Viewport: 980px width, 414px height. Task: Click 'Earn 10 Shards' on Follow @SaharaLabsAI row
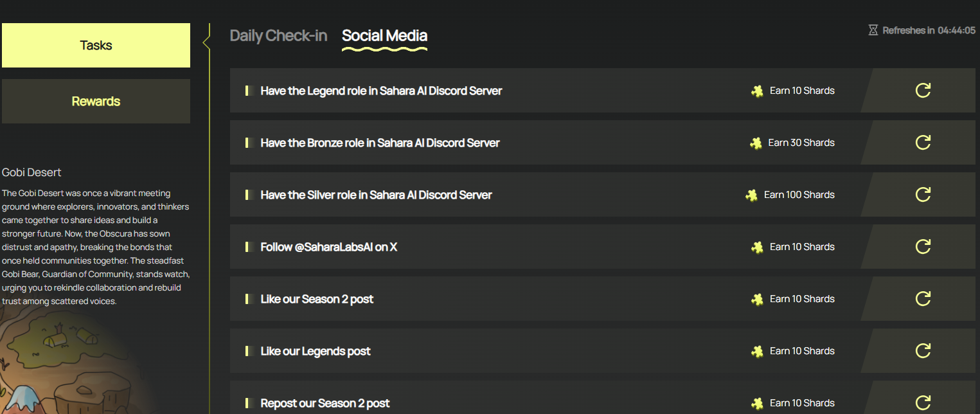(802, 247)
